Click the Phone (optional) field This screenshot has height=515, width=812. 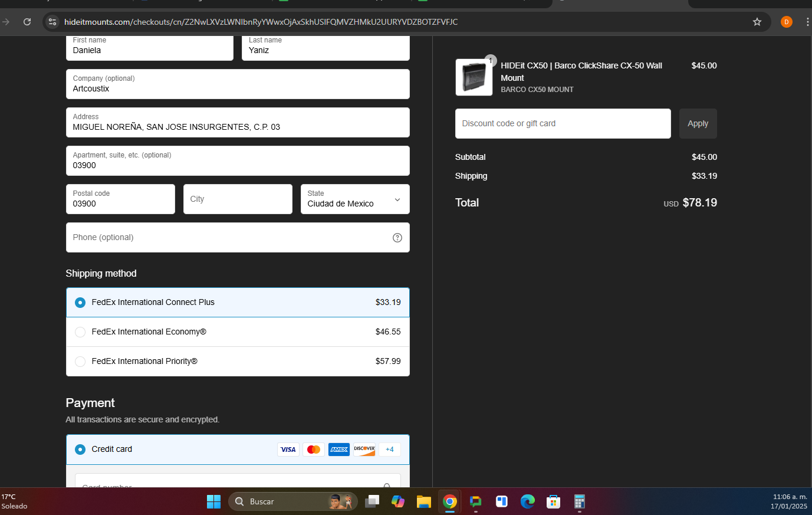point(238,238)
